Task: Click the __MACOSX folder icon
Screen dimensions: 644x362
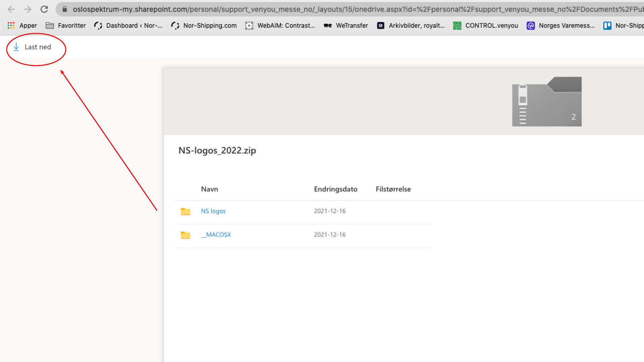Action: pyautogui.click(x=185, y=235)
